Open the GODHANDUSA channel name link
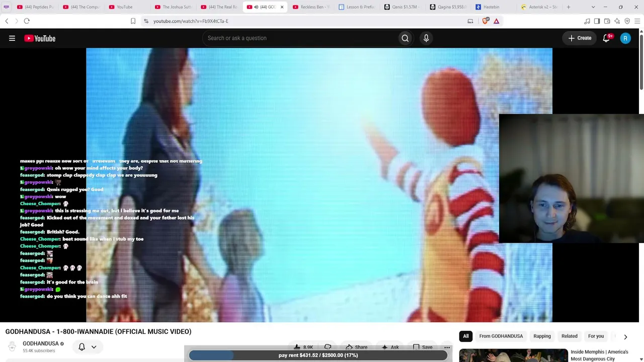The image size is (644, 362). (41, 344)
